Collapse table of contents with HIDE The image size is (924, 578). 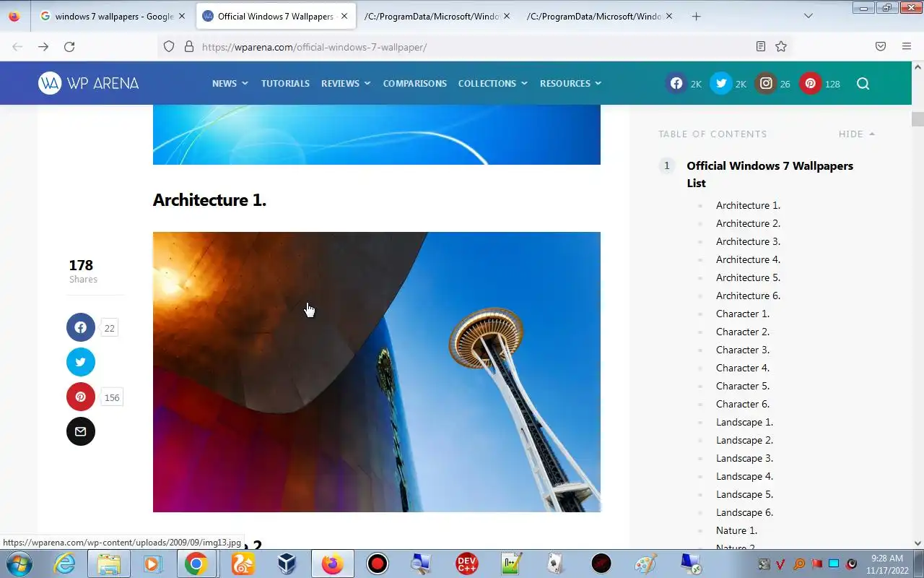pos(857,134)
